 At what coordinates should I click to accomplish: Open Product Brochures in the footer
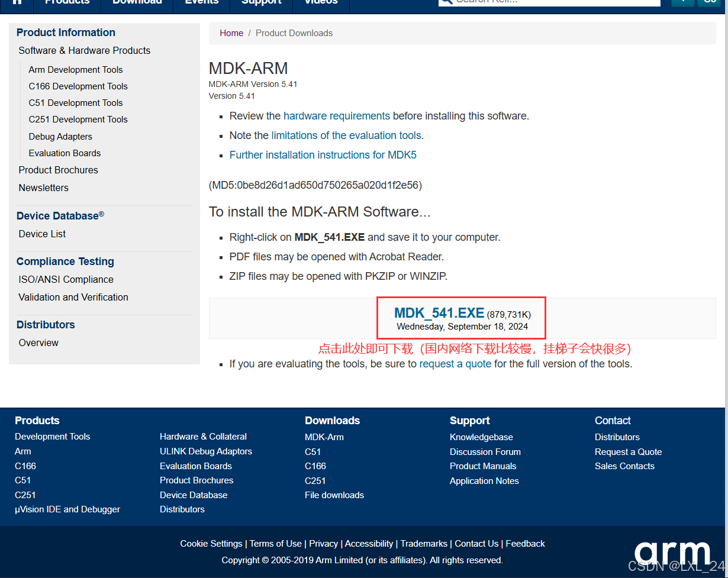[197, 480]
